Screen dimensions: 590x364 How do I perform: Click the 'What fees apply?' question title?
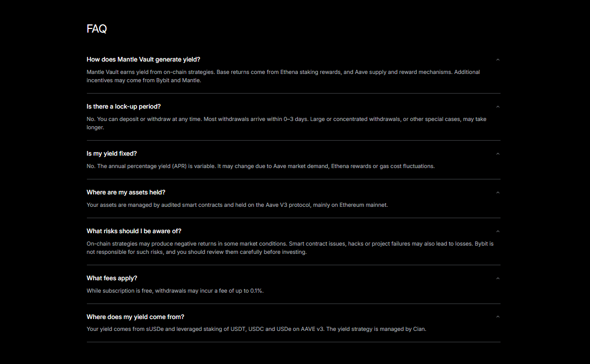[x=112, y=278]
